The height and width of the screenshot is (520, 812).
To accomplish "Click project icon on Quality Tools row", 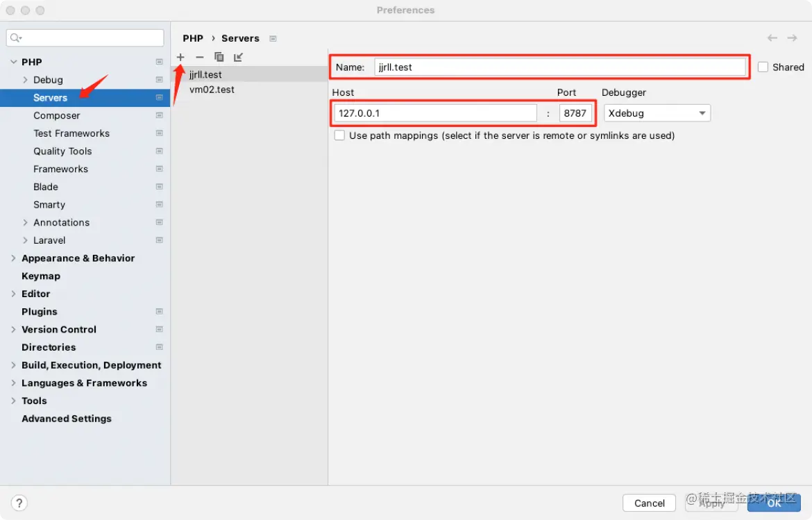I will (x=159, y=151).
